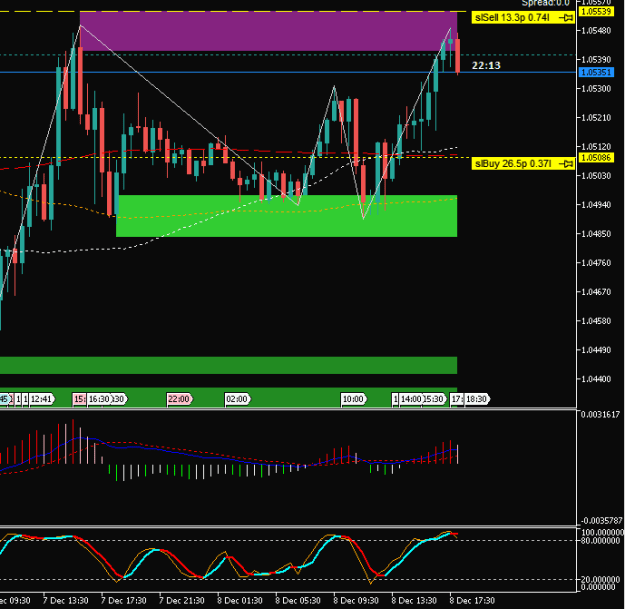Click the 16:30 event time marker

pos(98,399)
